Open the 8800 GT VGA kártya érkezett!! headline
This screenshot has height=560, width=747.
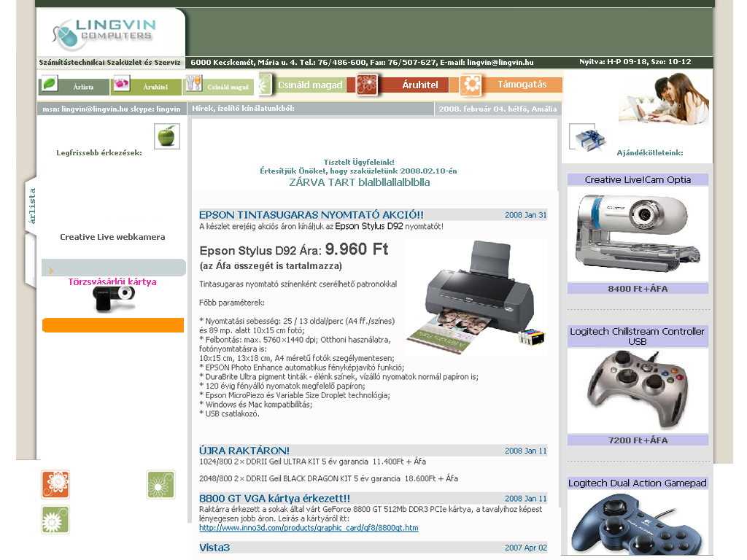(x=274, y=499)
